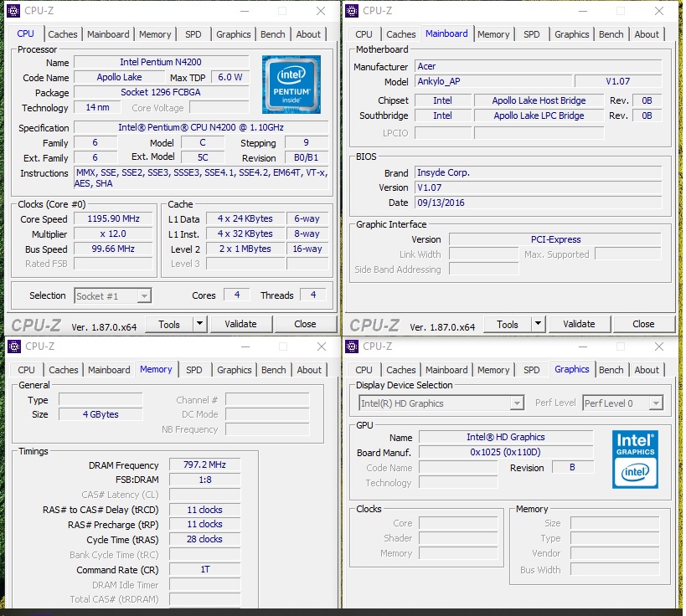Switch to the Bench tab on the Graphics window

point(611,369)
